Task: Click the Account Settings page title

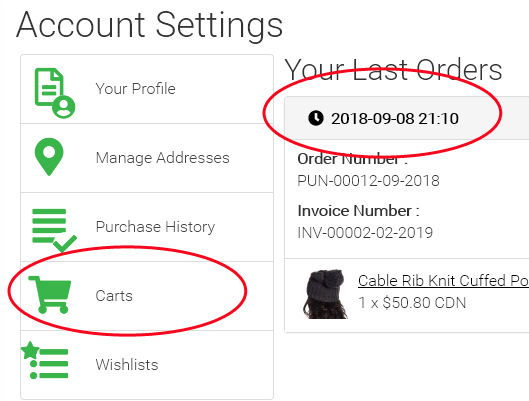Action: tap(149, 25)
